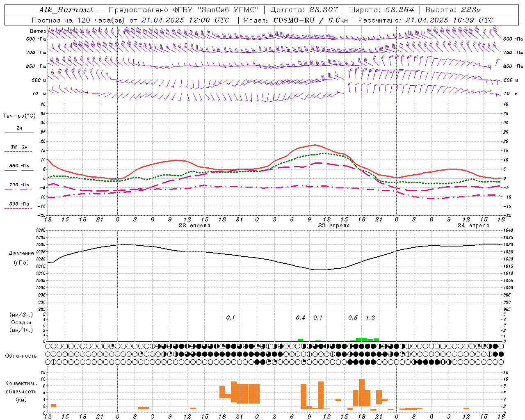Click the (мм/3ч.) precipitation unit label

coord(21,315)
